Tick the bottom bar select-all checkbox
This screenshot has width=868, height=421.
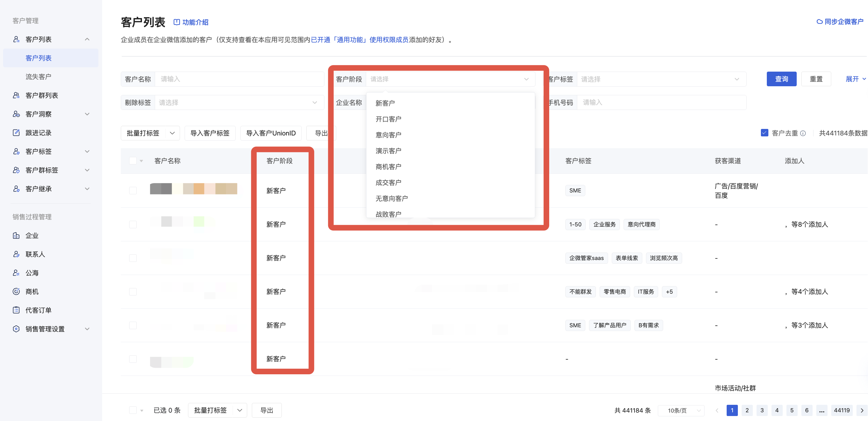tap(133, 410)
